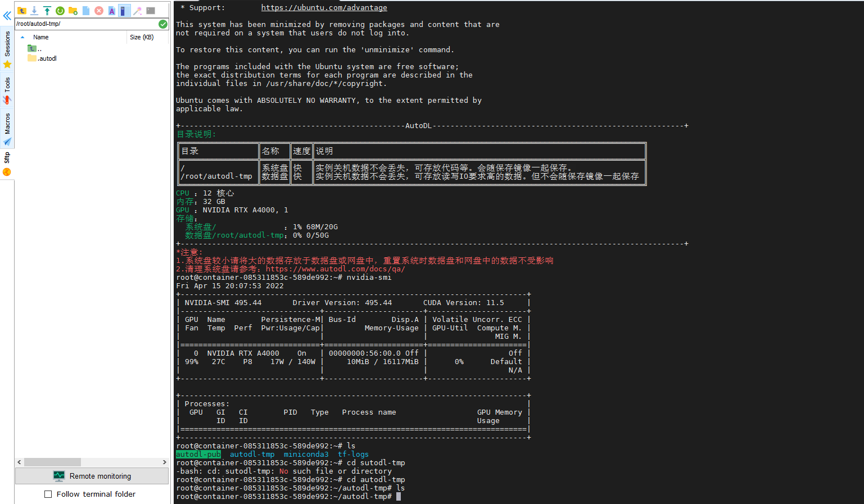The image size is (864, 504).
Task: Open the file rename tool icon
Action: click(x=112, y=10)
